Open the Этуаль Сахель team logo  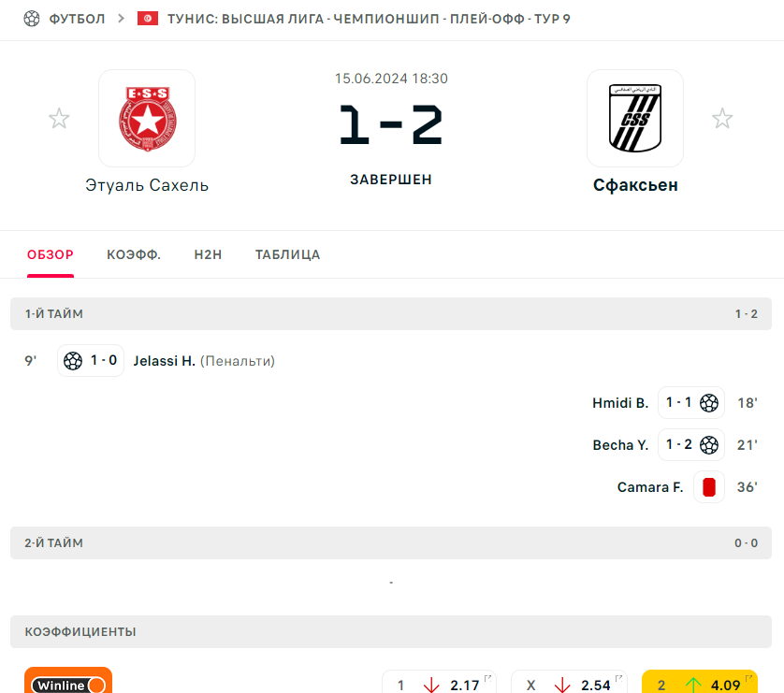tap(147, 119)
